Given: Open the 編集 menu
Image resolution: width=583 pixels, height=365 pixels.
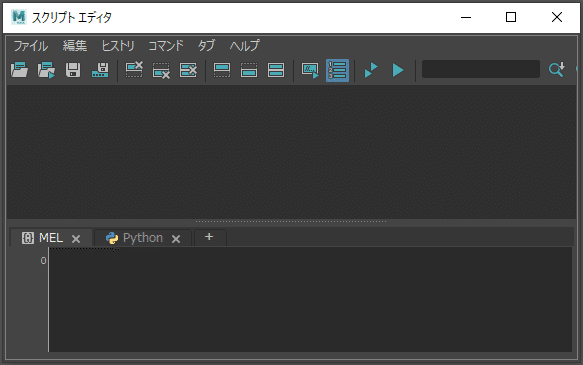Looking at the screenshot, I should coord(75,46).
